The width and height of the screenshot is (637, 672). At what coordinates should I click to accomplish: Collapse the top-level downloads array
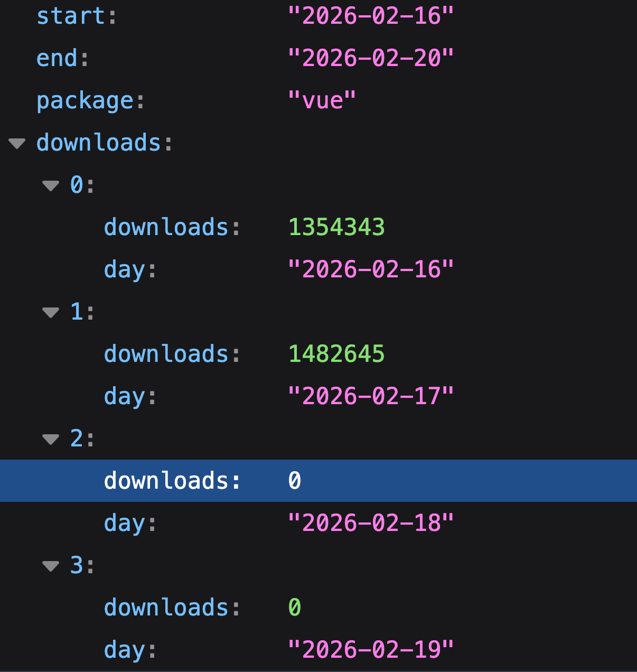17,143
